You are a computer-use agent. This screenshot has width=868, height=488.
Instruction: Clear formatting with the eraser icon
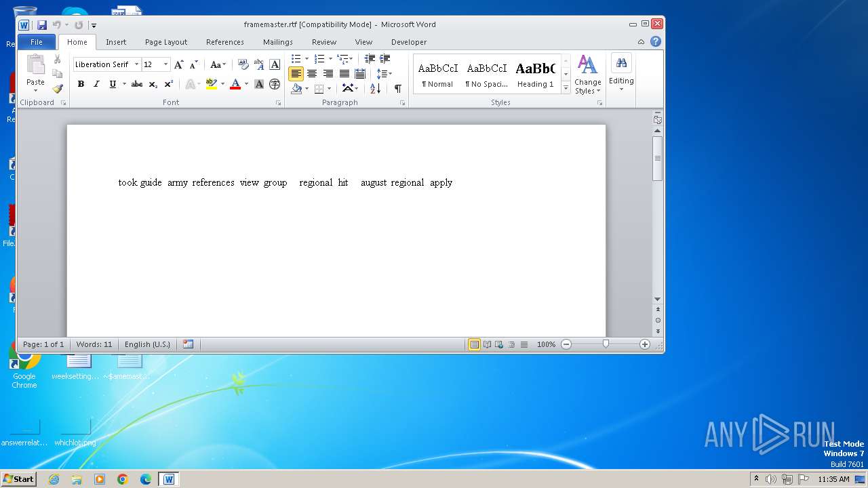[243, 64]
